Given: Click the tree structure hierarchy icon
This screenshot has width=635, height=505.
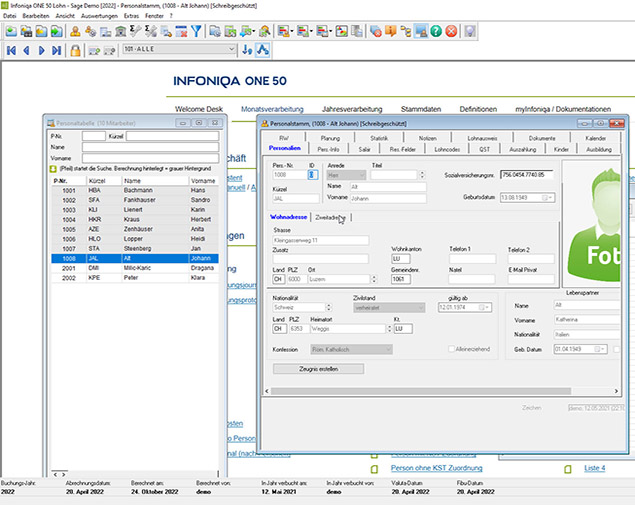Looking at the screenshot, I should pos(406,31).
